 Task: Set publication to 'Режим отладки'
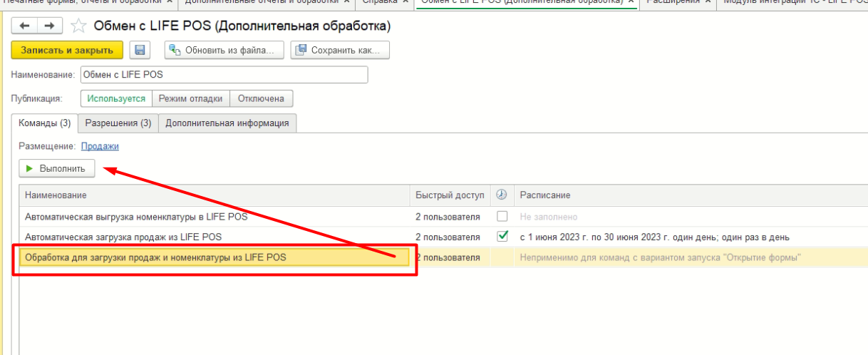coord(191,99)
